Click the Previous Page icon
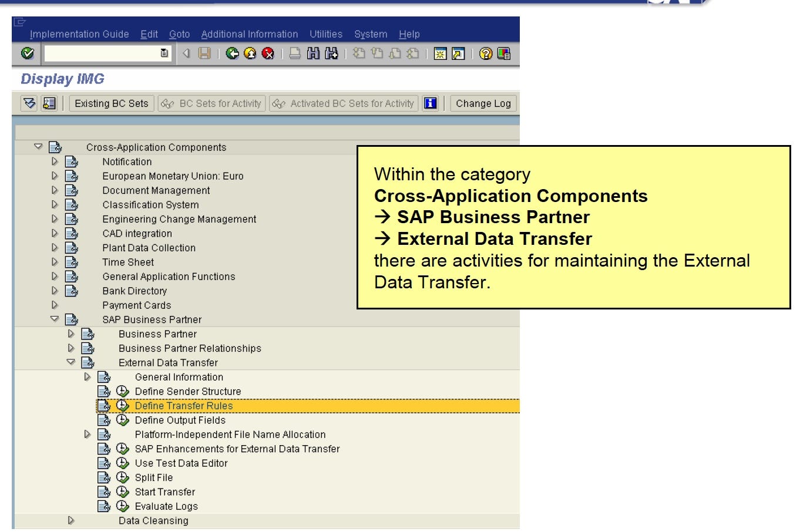 (x=377, y=53)
